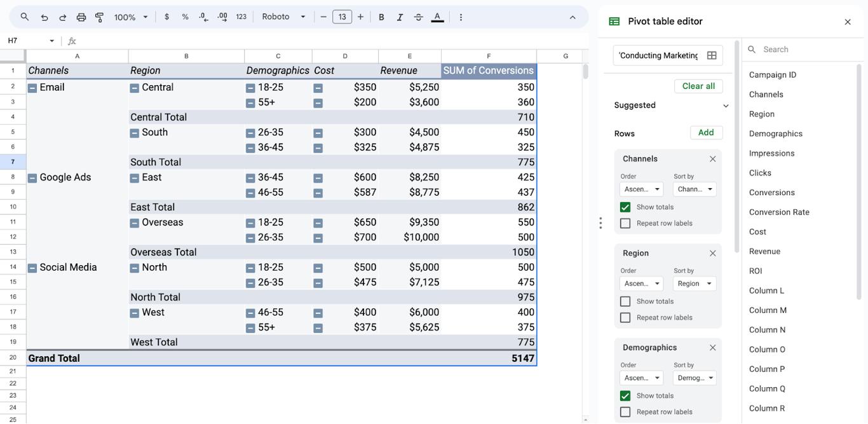Click the Grand Total cell
The image size is (868, 424).
[78, 359]
